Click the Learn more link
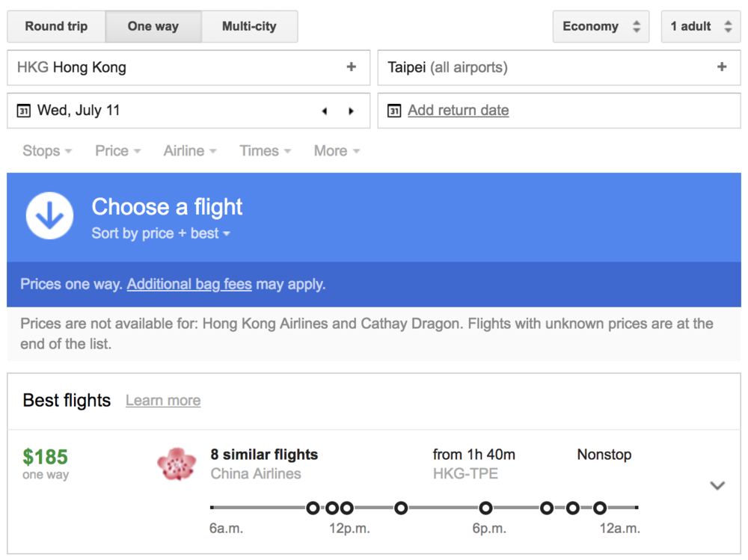The image size is (748, 560). tap(163, 401)
